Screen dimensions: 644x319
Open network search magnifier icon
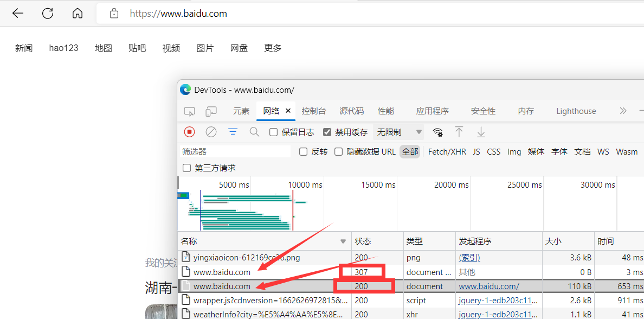(x=255, y=132)
